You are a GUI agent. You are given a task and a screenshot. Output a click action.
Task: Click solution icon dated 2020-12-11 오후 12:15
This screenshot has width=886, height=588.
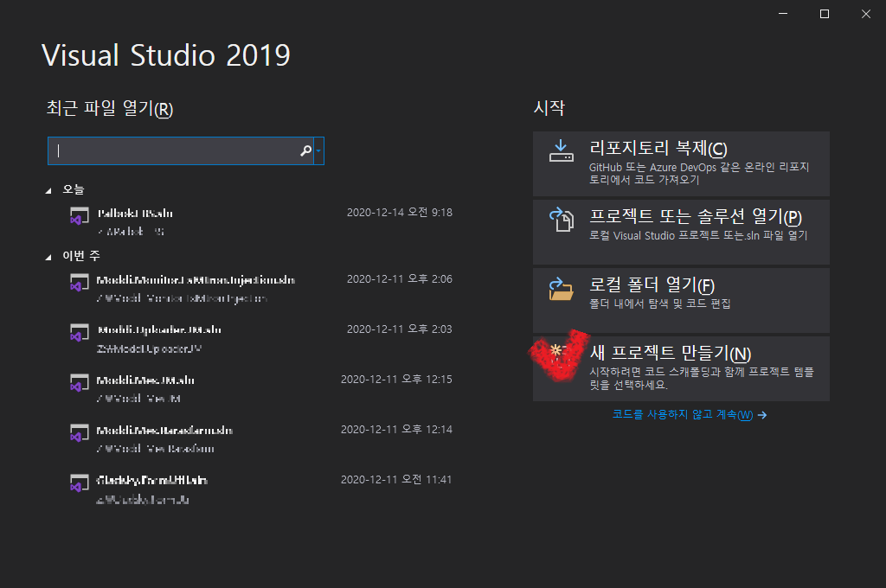(x=79, y=383)
